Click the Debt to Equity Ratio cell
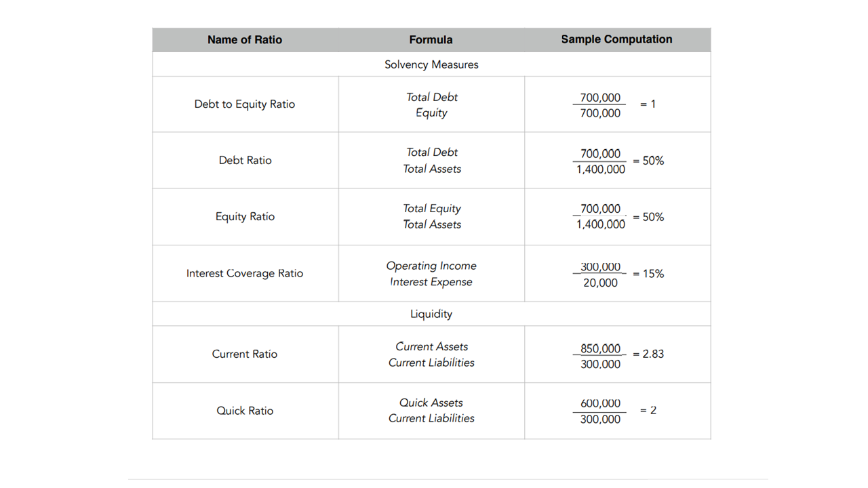Screen dimensions: 868x488 (x=245, y=104)
